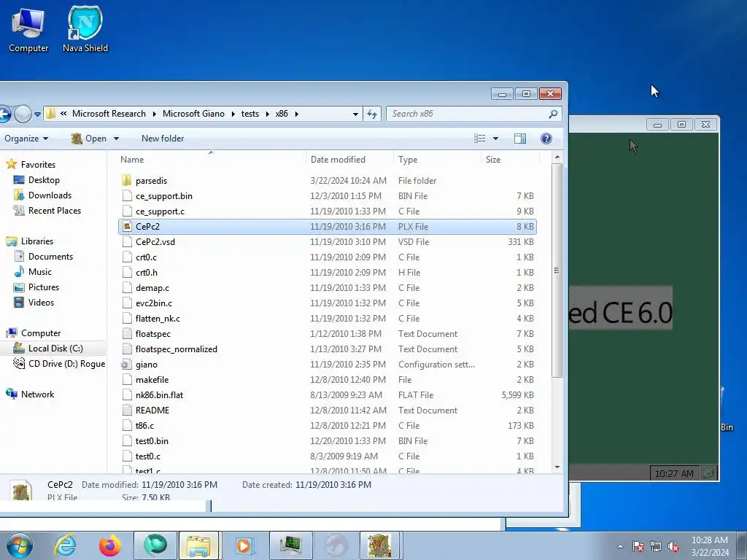747x560 pixels.
Task: Open the Computer desktop icon
Action: [x=28, y=30]
